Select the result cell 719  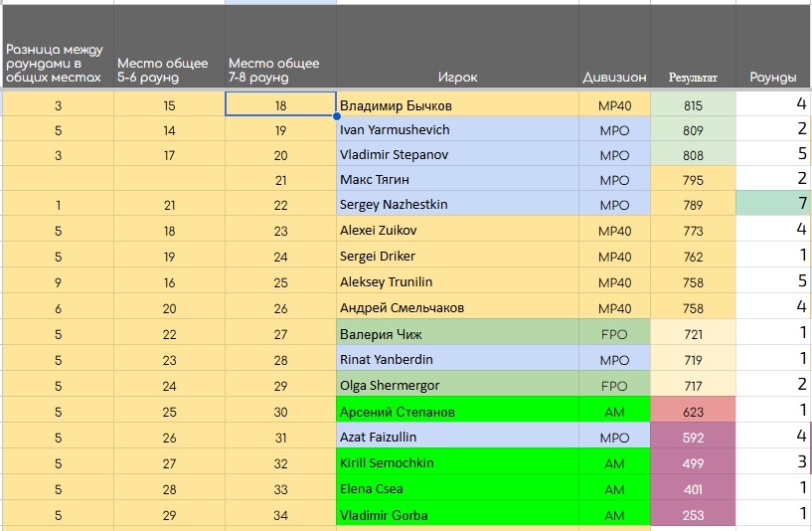(x=693, y=358)
